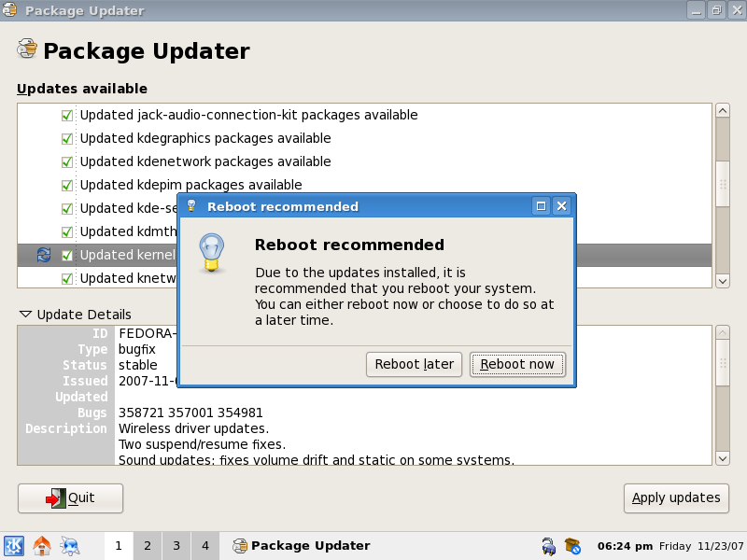This screenshot has height=560, width=747.
Task: Collapse the Update Details expander
Action: (26, 315)
